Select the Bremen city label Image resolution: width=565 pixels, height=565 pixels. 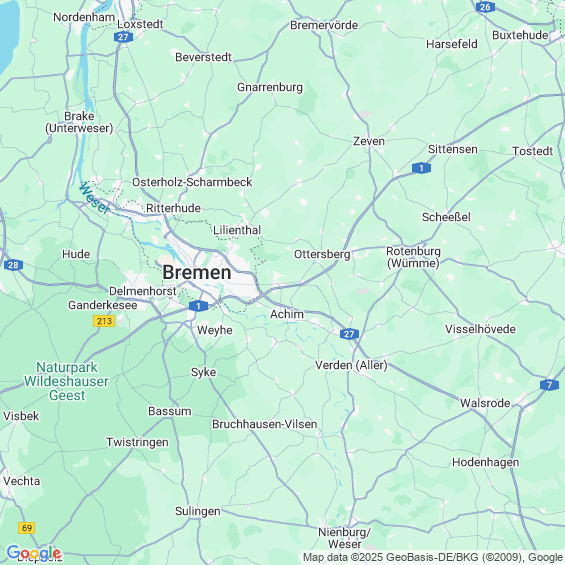click(197, 272)
